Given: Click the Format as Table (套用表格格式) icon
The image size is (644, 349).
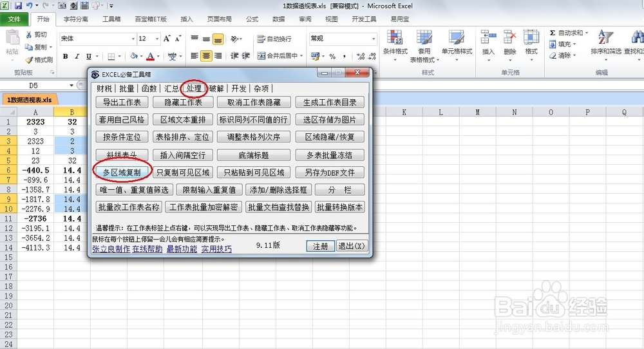Looking at the screenshot, I should [x=424, y=38].
